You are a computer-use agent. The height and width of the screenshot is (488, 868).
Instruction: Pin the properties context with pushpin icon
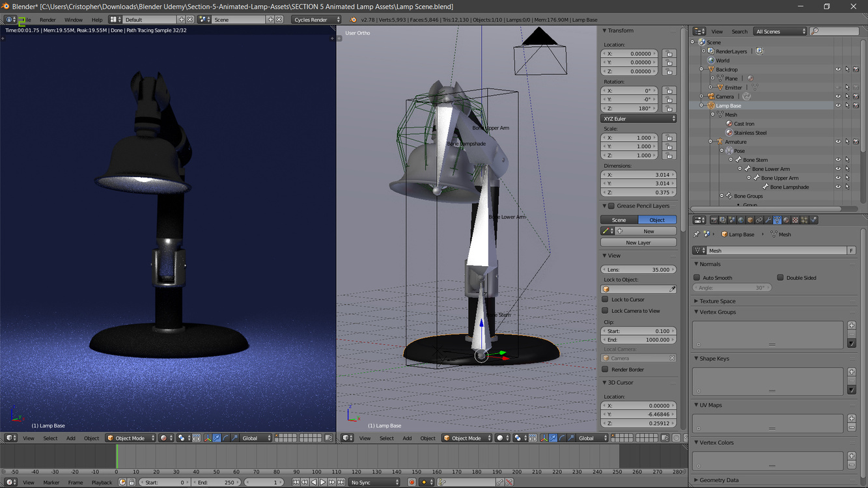click(697, 234)
